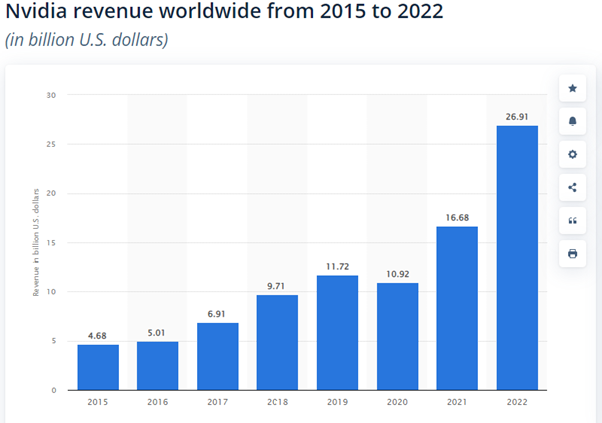Click the chart title about Nvidia revenue

(224, 11)
